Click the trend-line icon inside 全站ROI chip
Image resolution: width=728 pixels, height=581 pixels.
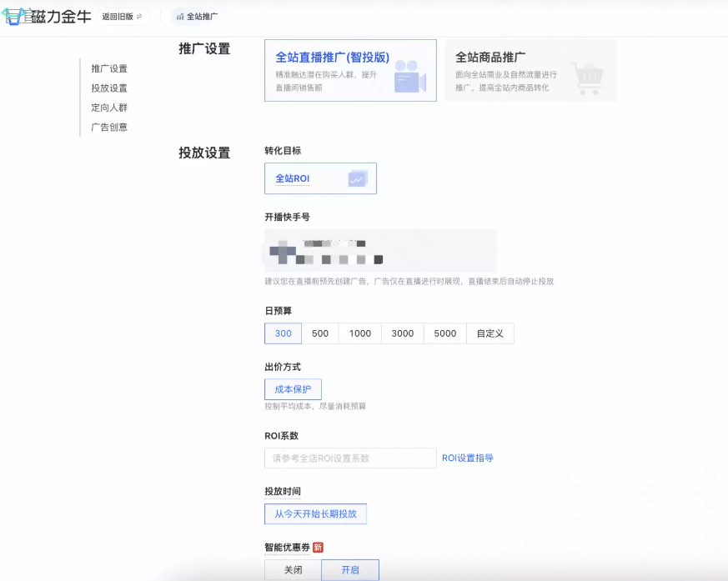click(x=358, y=178)
